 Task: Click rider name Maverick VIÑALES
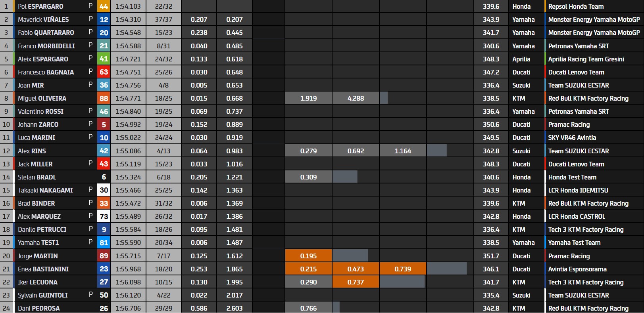43,19
